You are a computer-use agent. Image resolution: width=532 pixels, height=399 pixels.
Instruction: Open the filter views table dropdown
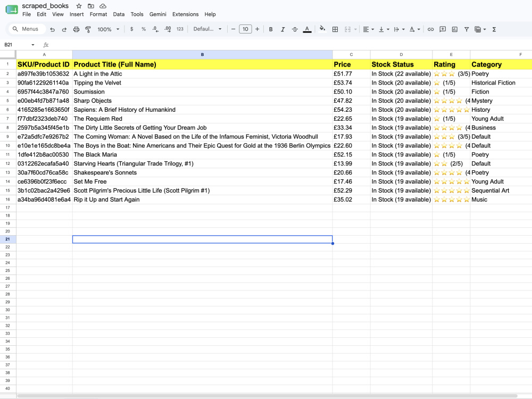(x=480, y=29)
